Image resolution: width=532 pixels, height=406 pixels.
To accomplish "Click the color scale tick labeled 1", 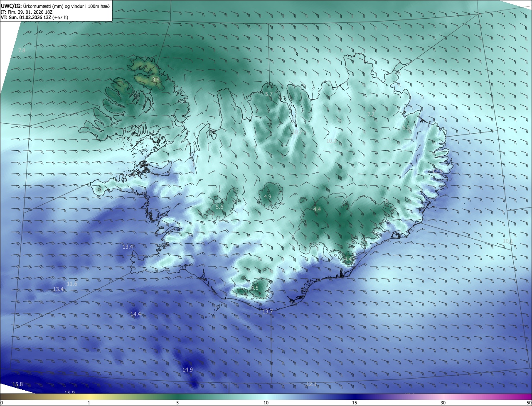I will (89, 403).
